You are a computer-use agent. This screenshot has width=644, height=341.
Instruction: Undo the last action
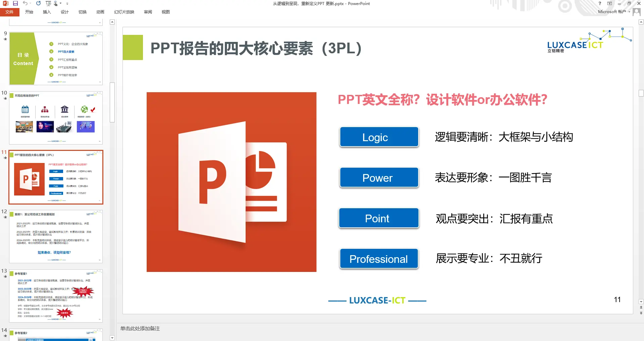(x=25, y=3)
